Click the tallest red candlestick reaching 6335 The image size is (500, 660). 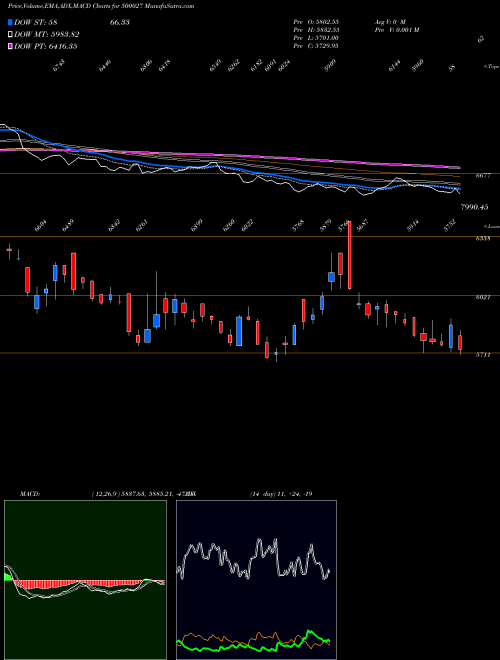click(349, 255)
